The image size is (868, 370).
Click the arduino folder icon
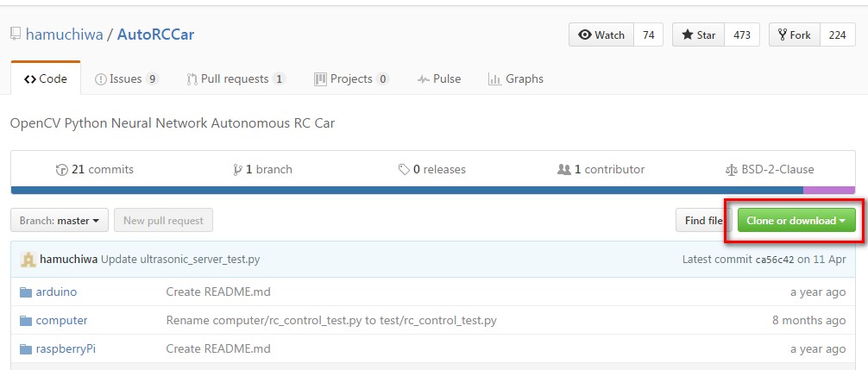[26, 292]
